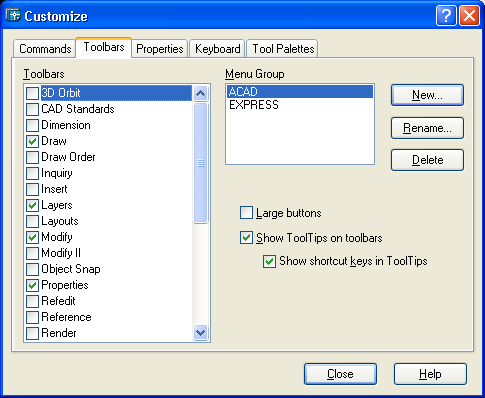Check the Object Snap toolbar checkbox
This screenshot has width=485, height=398.
click(32, 269)
